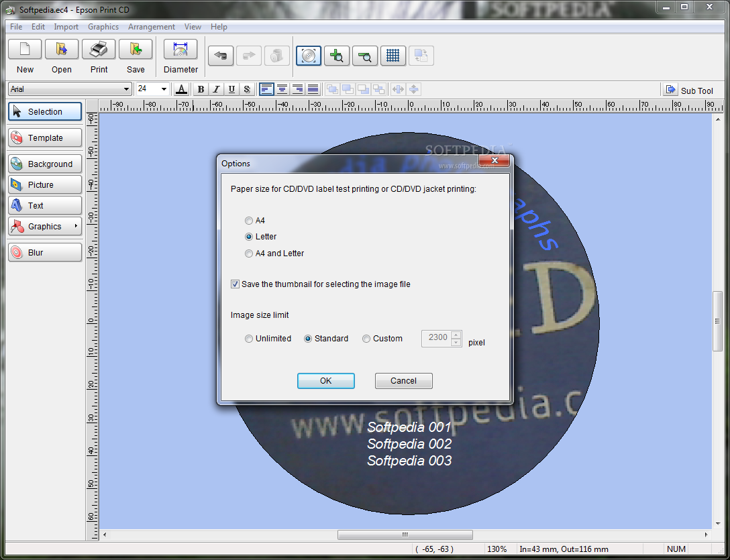This screenshot has width=730, height=560.
Task: Align text left
Action: pyautogui.click(x=267, y=89)
